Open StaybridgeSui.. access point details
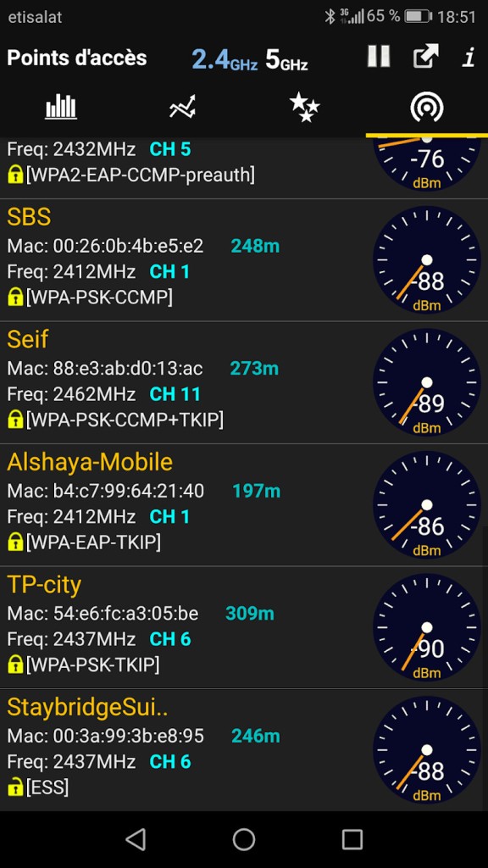Image resolution: width=488 pixels, height=868 pixels. pos(244,749)
